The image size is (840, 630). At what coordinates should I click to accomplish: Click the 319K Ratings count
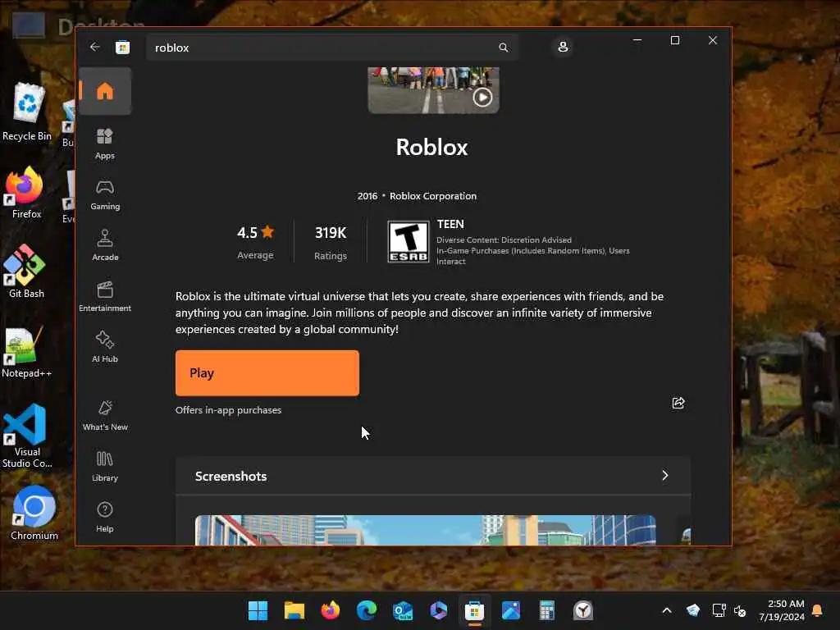click(x=331, y=242)
